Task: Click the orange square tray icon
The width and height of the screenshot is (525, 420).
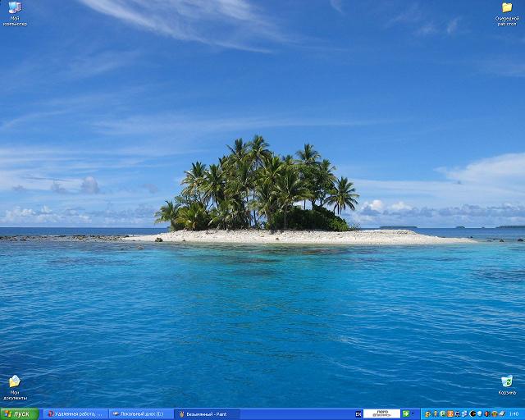Action: [450, 413]
